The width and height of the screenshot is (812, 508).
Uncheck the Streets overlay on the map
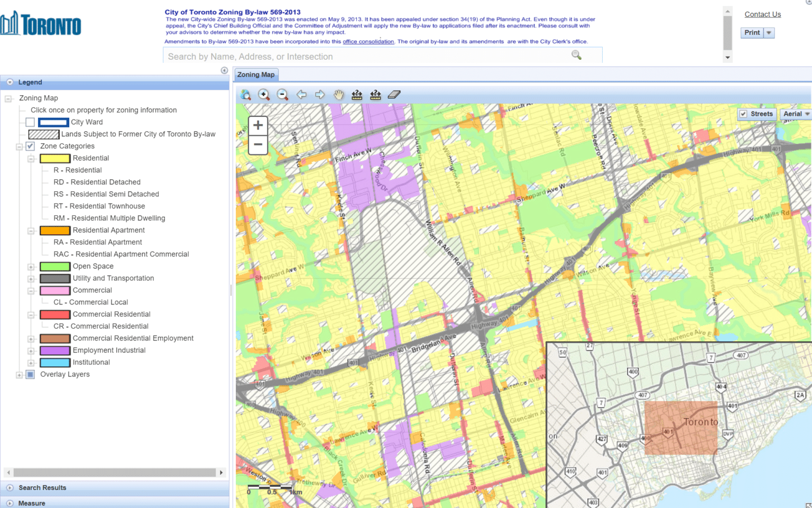(x=743, y=114)
